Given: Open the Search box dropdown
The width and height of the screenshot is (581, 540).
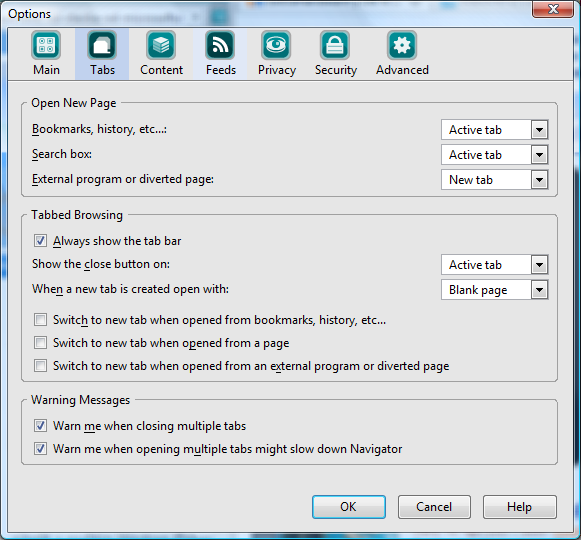Looking at the screenshot, I should (495, 155).
